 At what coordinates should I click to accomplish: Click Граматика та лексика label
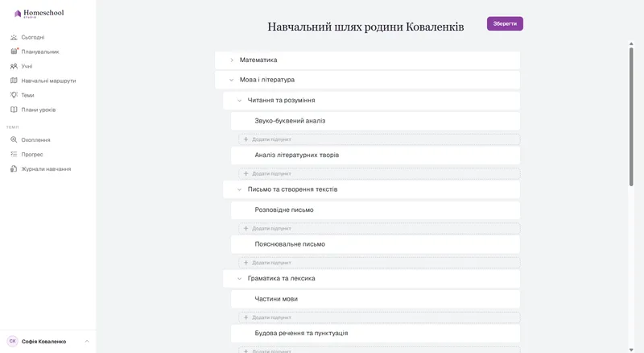[x=281, y=279]
